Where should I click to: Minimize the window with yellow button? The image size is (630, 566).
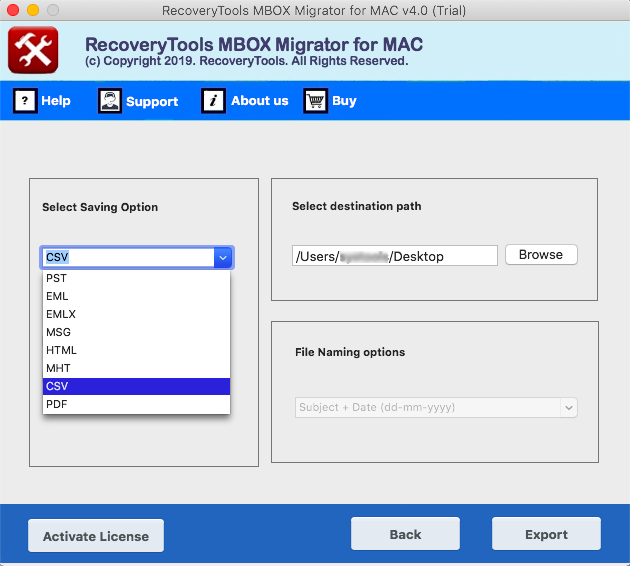33,10
